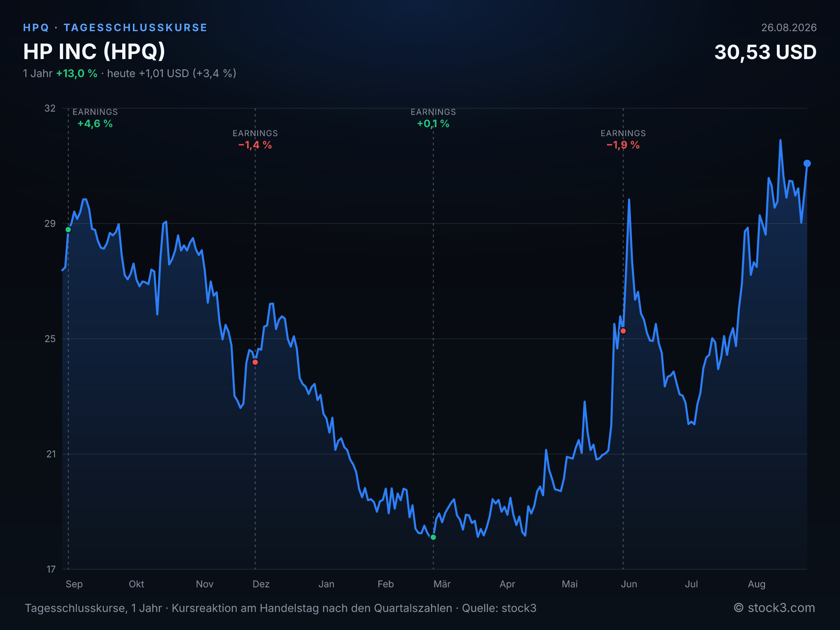Screen dimensions: 840x630
Task: Click the x-axis label 'Jul'
Action: tap(692, 584)
